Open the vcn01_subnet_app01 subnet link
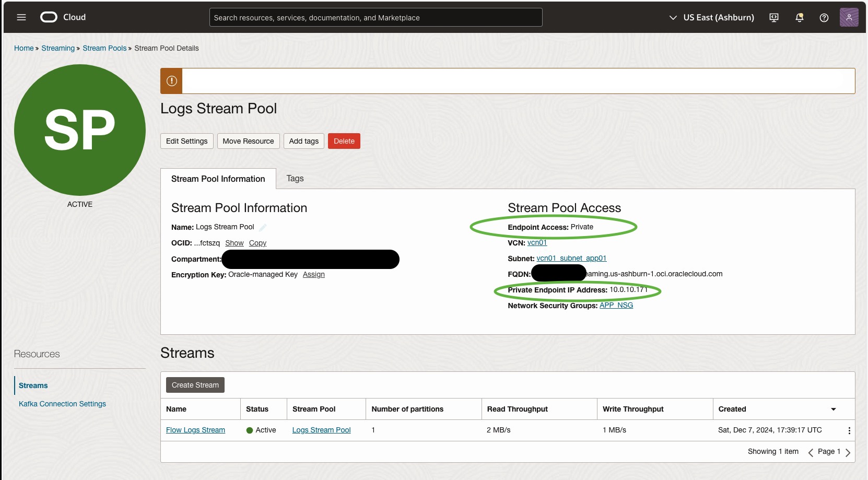The height and width of the screenshot is (480, 868). coord(571,258)
